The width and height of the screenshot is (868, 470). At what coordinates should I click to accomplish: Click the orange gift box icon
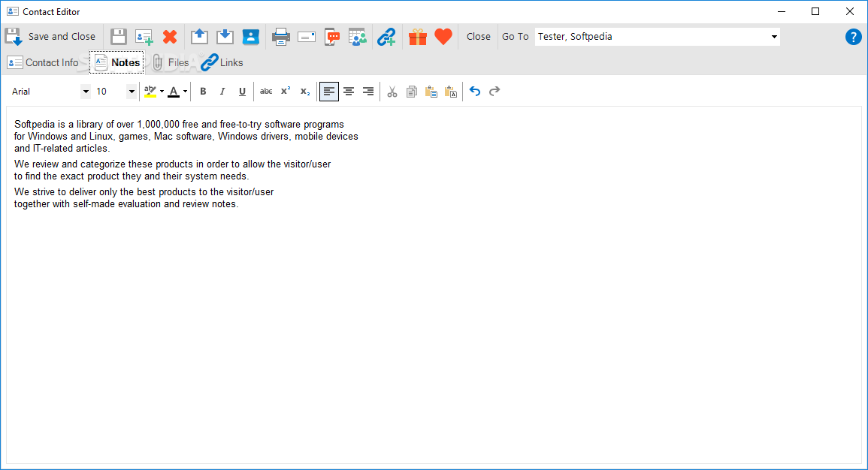point(418,37)
